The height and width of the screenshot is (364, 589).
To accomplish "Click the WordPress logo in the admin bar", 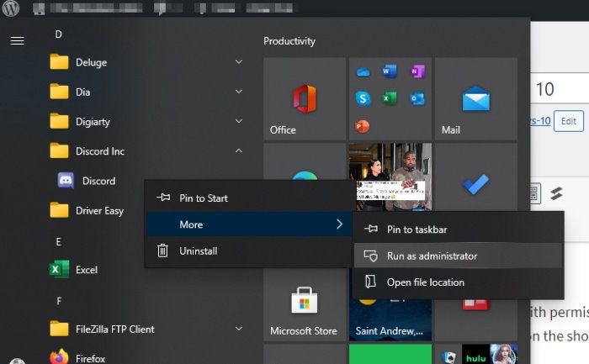I will point(11,8).
